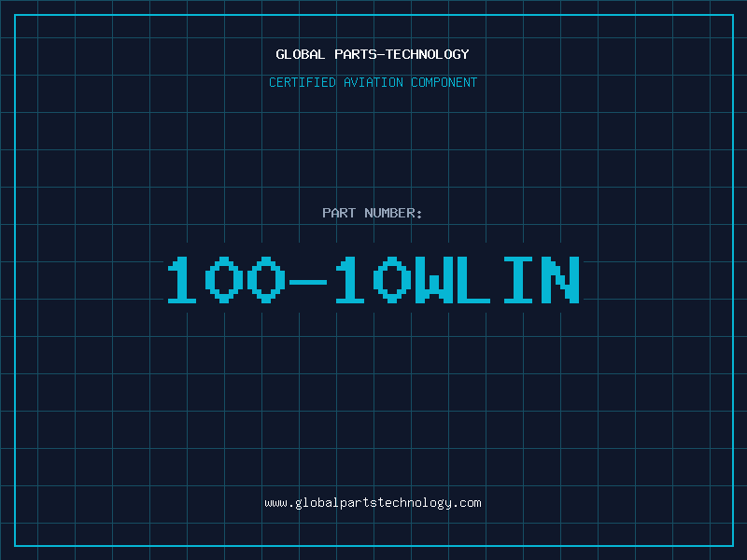Click the PART NUMBER: label
Screen dimensions: 747x560
373,213
